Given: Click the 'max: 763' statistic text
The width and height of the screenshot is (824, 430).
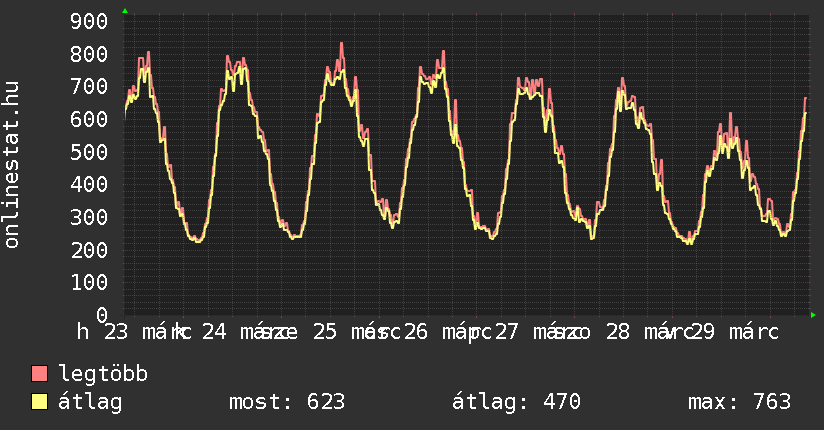Looking at the screenshot, I should click(739, 403).
